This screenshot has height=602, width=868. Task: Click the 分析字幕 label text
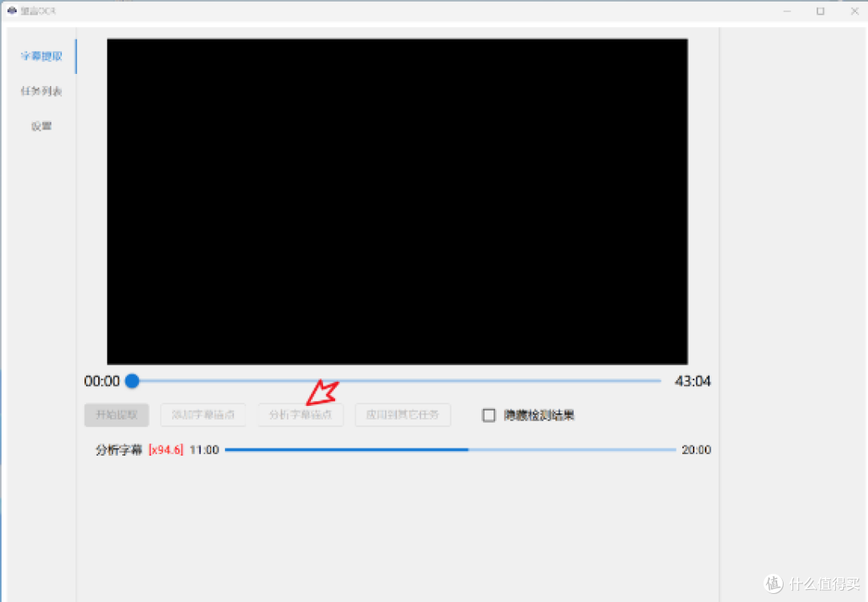tap(119, 450)
